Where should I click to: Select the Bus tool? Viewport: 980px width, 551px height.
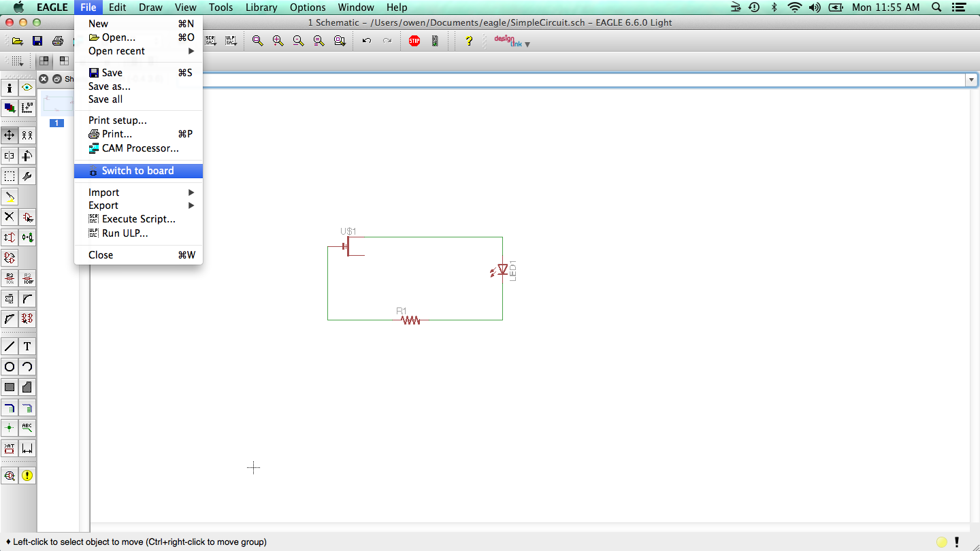(x=10, y=408)
